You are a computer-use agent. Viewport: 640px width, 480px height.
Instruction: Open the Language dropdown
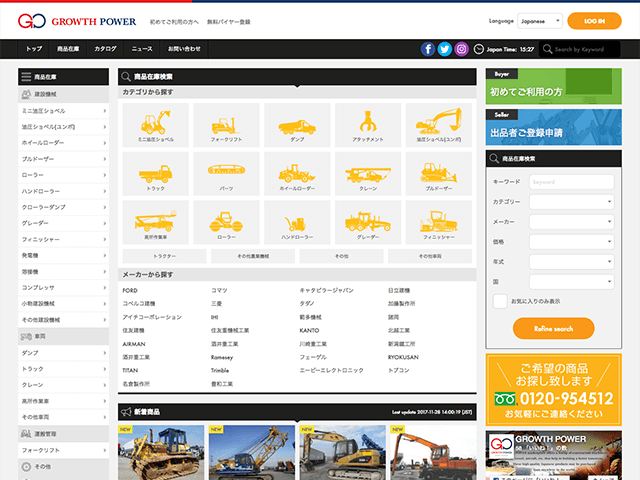(540, 21)
